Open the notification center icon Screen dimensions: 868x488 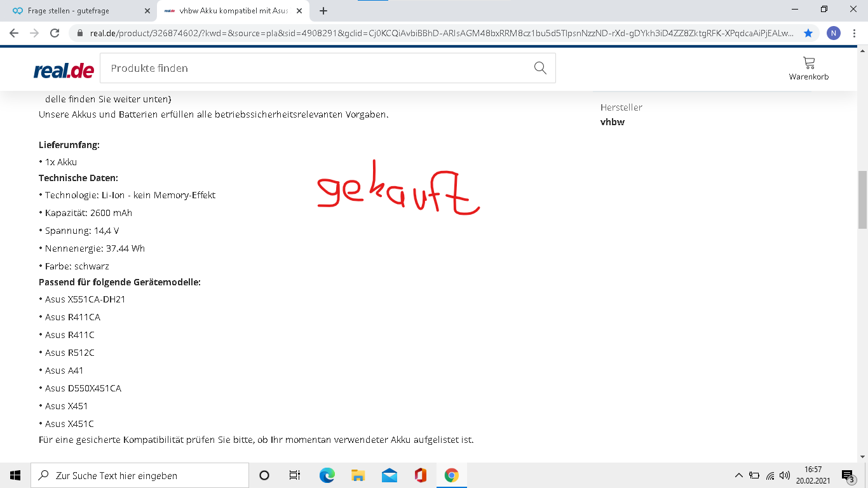(848, 475)
